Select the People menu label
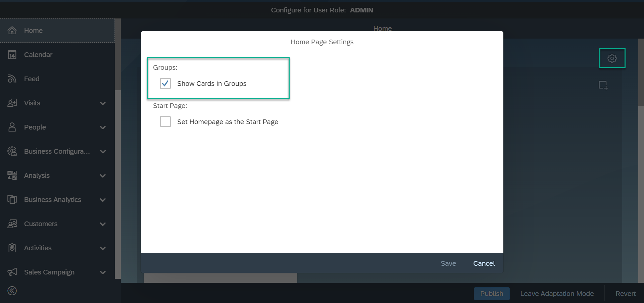 click(x=35, y=127)
